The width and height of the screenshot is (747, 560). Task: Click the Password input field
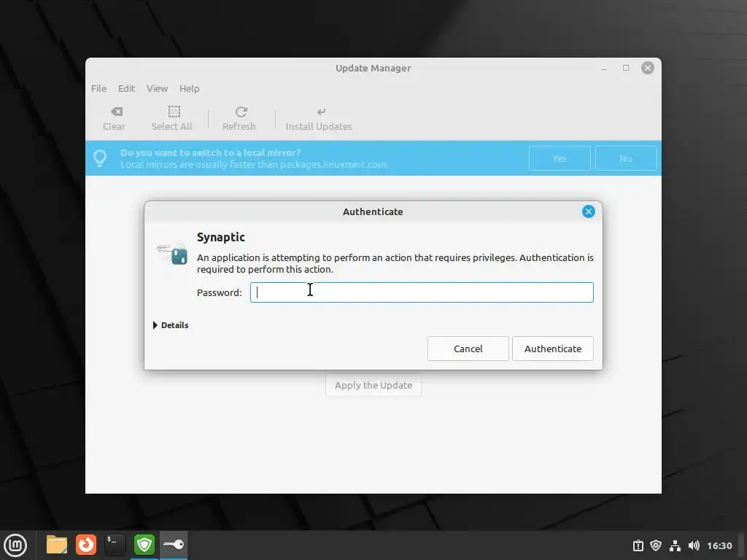click(422, 292)
